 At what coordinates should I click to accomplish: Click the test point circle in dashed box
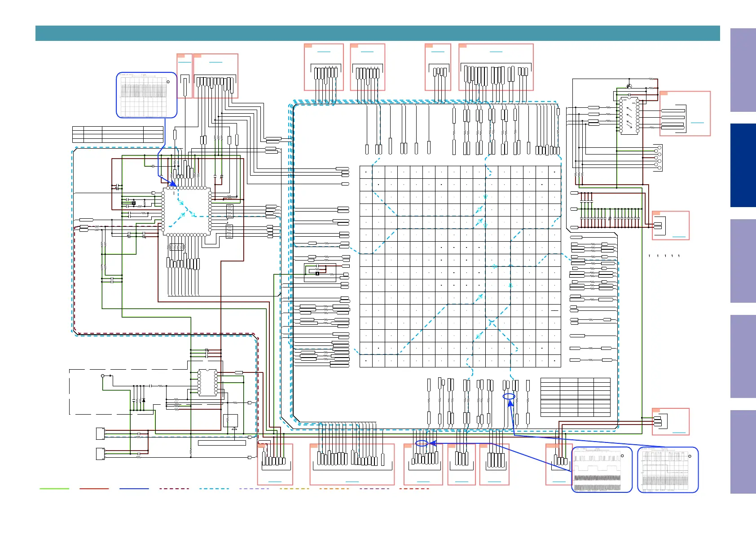(103, 376)
